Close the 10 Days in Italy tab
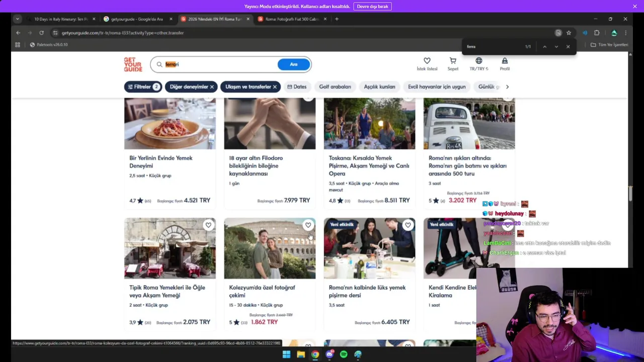The height and width of the screenshot is (362, 644). pyautogui.click(x=94, y=19)
